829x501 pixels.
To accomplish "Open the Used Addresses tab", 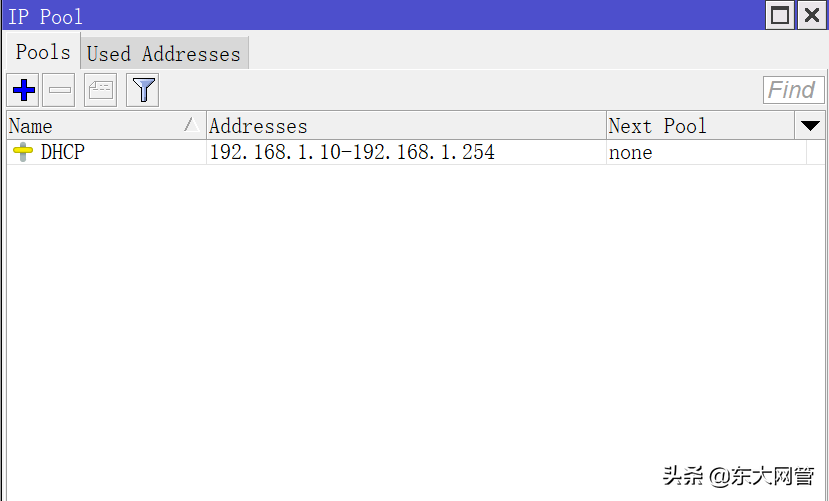I will (164, 54).
